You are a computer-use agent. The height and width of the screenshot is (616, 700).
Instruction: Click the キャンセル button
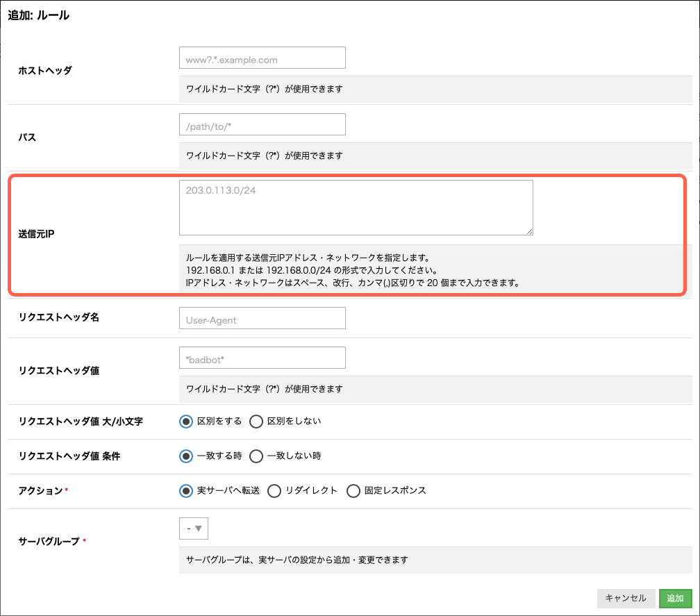pos(626,598)
